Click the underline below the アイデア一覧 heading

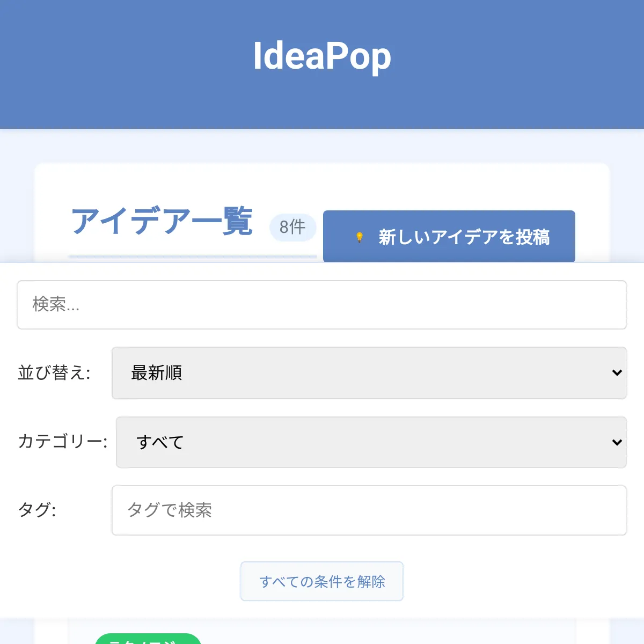(x=192, y=257)
